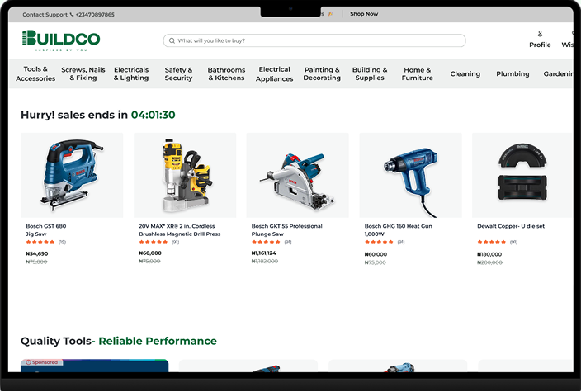Go to the Plumbing category
The height and width of the screenshot is (392, 581).
(513, 74)
